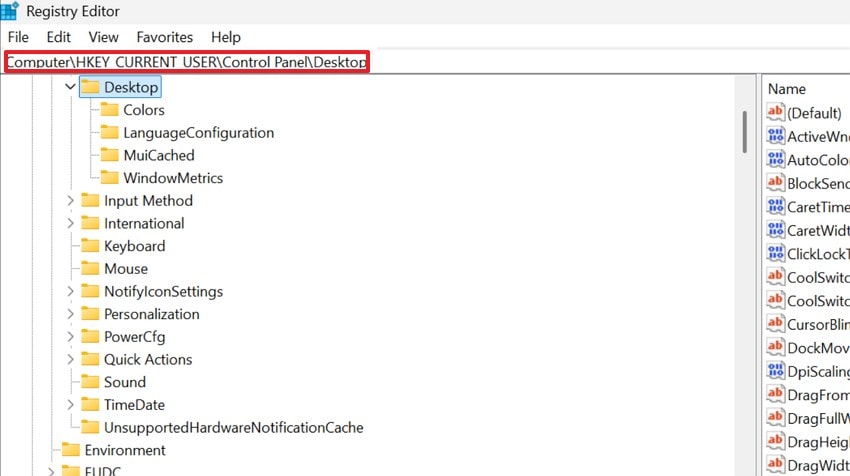Open the Edit menu
The height and width of the screenshot is (476, 850).
tap(59, 37)
